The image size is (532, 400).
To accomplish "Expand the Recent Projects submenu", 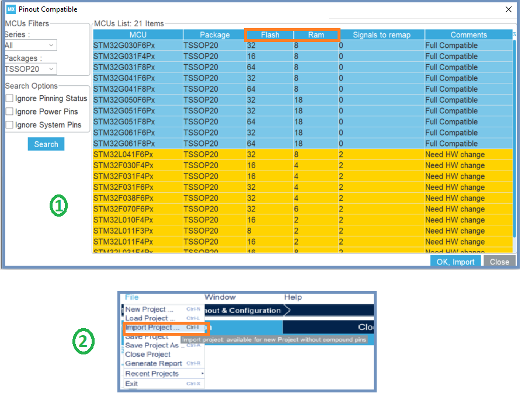I will pyautogui.click(x=164, y=374).
